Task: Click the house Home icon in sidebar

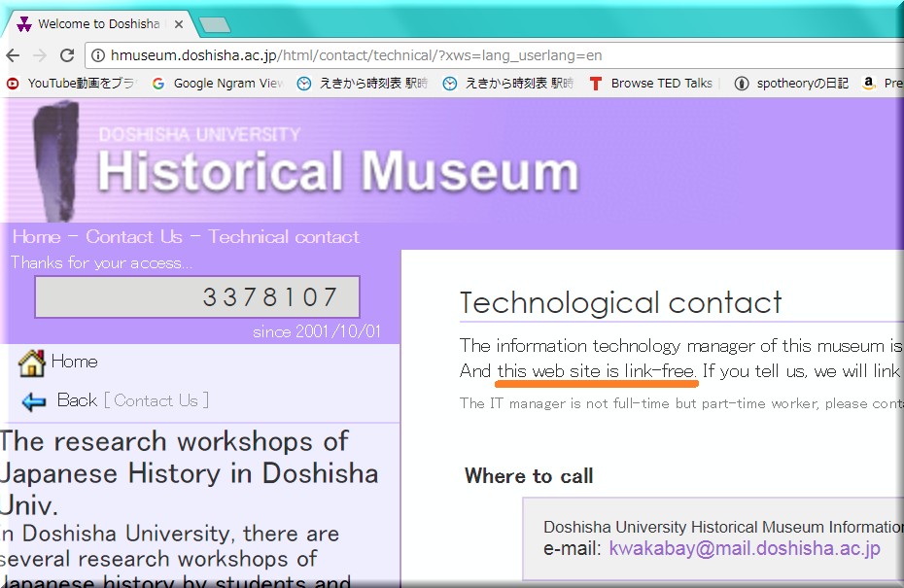Action: [32, 363]
